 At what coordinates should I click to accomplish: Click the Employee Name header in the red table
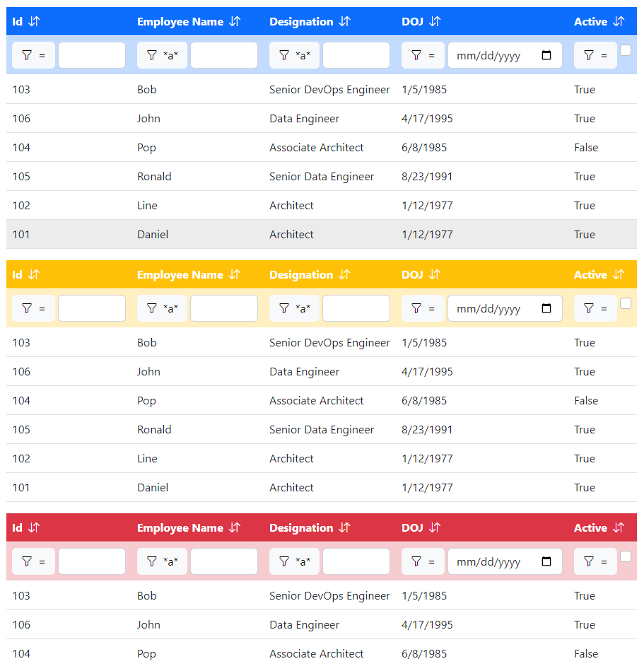coord(179,527)
